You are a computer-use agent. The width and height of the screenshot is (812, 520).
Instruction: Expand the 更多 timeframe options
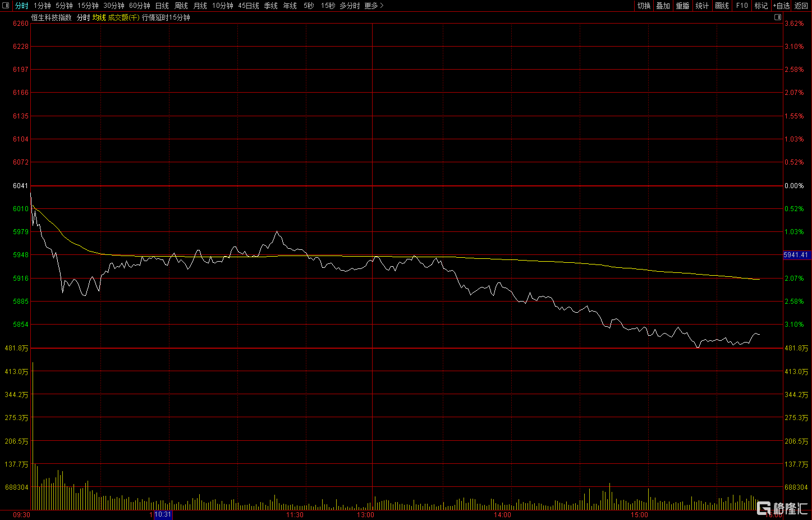(x=374, y=6)
